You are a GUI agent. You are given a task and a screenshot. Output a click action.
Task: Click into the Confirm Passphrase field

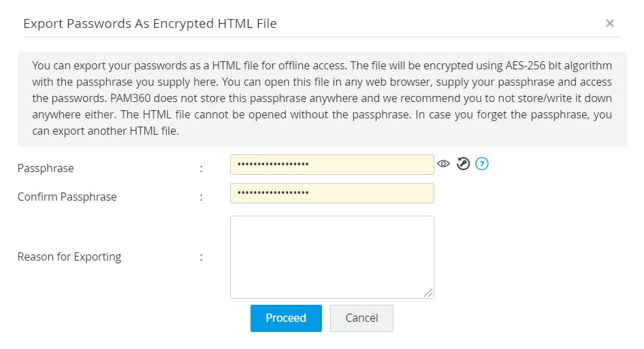coord(332,193)
